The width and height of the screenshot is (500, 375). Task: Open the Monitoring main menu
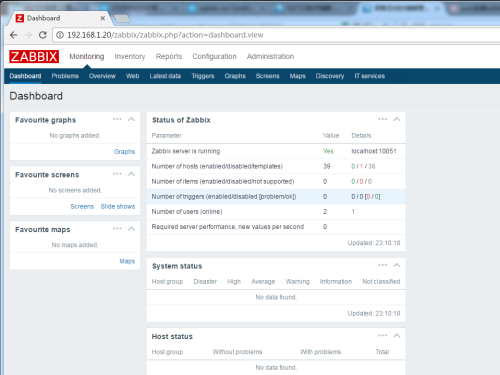(87, 57)
